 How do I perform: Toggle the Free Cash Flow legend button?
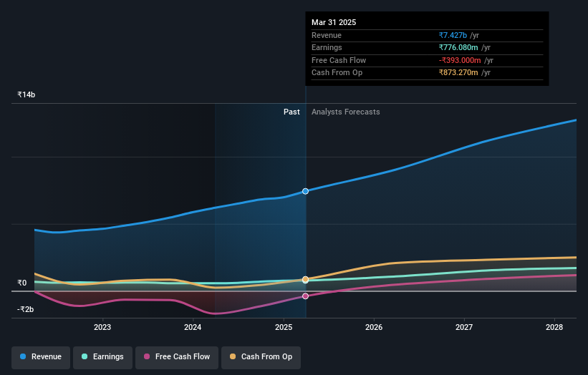pos(177,356)
